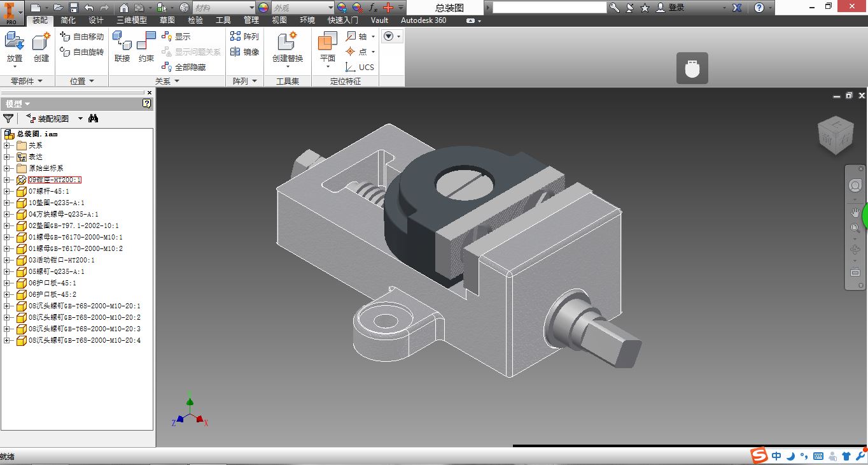Select 03活动钳口-HT200:1 in the model tree
868x465 pixels.
click(x=61, y=260)
